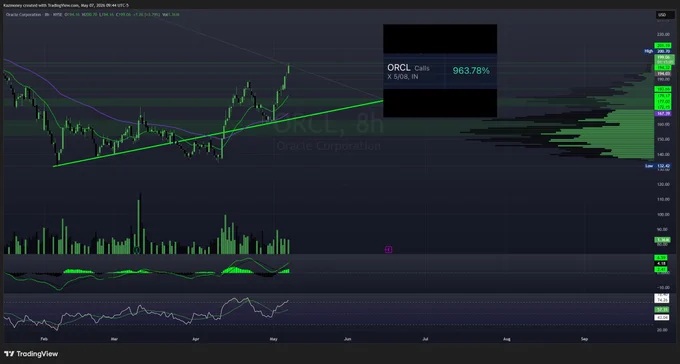Click the 120.00 price scale label
This screenshot has width=680, height=364.
click(663, 184)
